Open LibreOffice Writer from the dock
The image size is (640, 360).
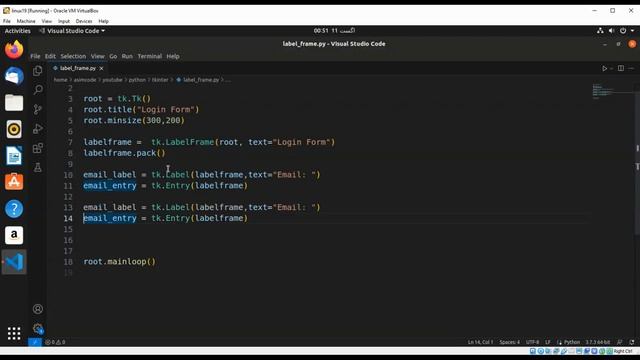[x=14, y=156]
